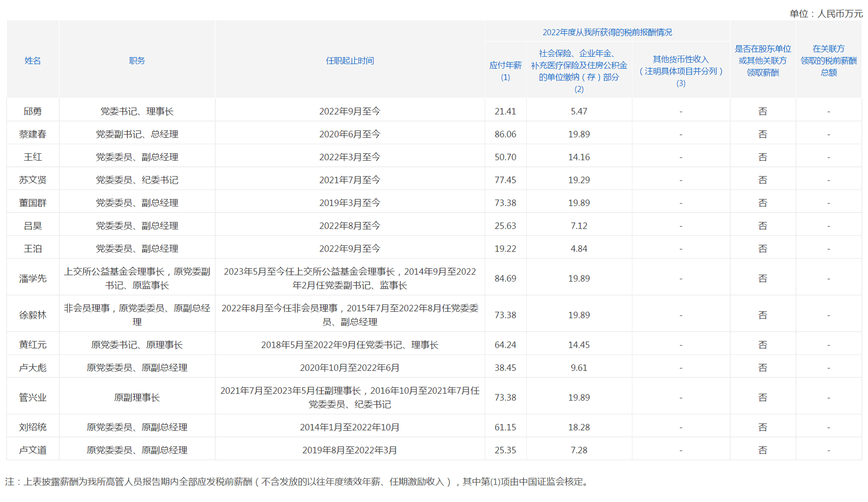The image size is (868, 502).
Task: Click the 单位：人民币万元 unit label
Action: (826, 13)
